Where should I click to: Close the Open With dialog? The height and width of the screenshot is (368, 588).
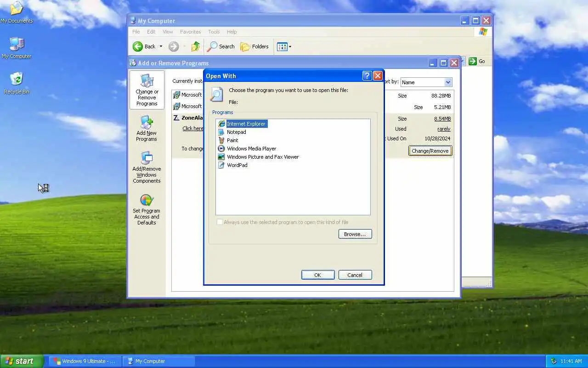(x=378, y=76)
